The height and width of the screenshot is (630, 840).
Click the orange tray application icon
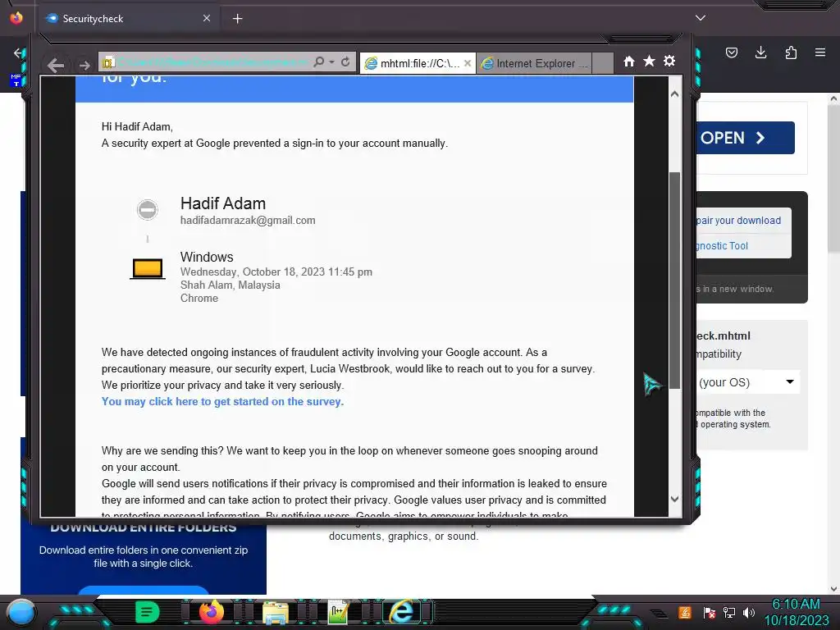tap(685, 612)
